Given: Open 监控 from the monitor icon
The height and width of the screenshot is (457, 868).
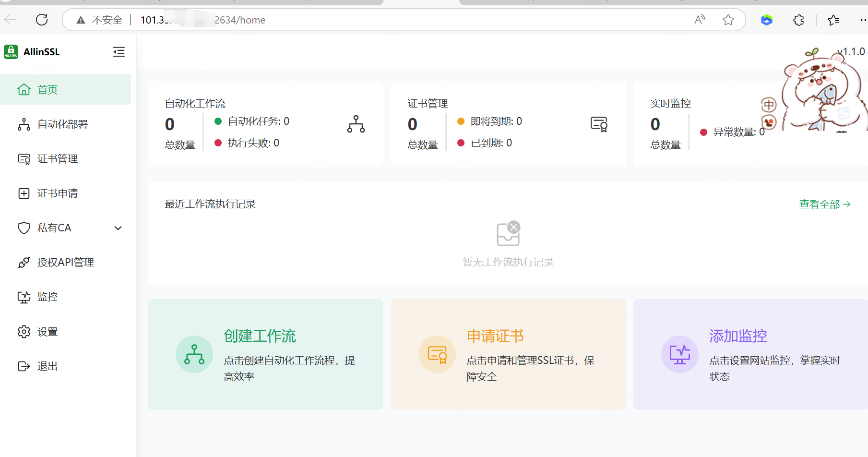Looking at the screenshot, I should tap(24, 297).
